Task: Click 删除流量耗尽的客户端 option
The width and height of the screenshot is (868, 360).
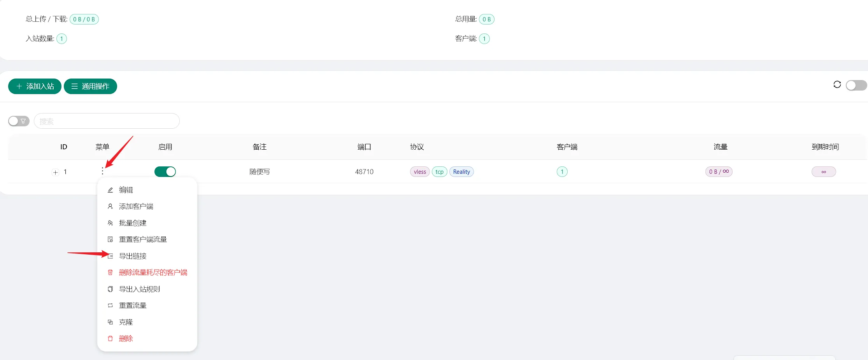Action: tap(153, 273)
